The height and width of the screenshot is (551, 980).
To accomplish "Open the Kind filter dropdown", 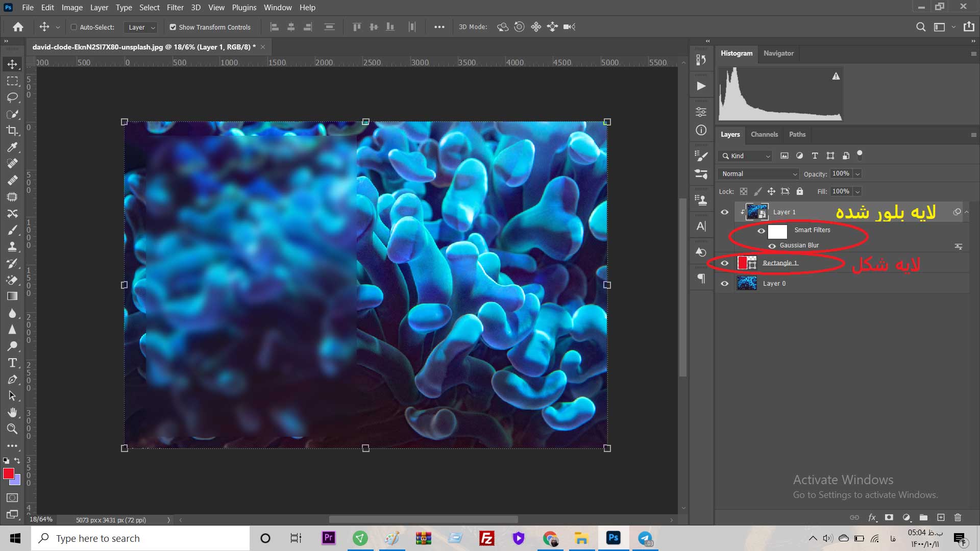I will [x=745, y=156].
